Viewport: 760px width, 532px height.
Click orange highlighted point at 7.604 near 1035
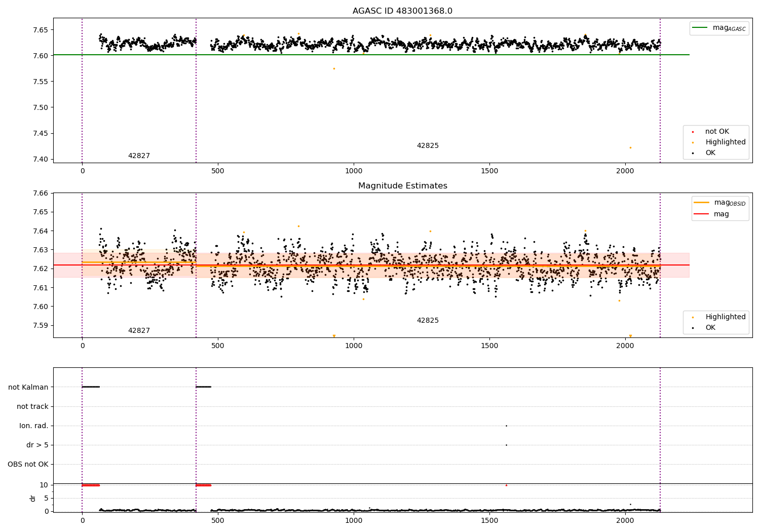(363, 299)
